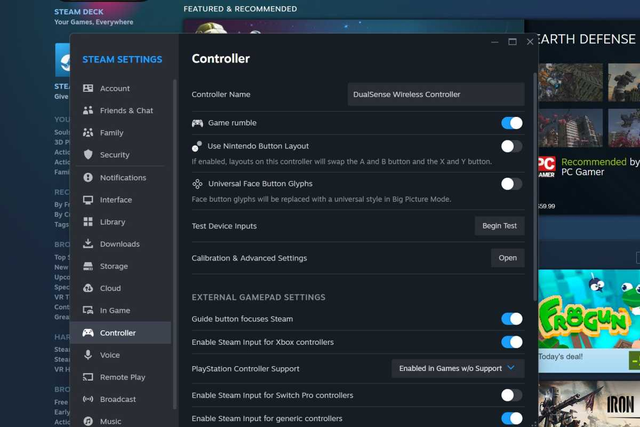The width and height of the screenshot is (640, 427).
Task: Toggle Steam Input for generic controllers
Action: click(512, 418)
